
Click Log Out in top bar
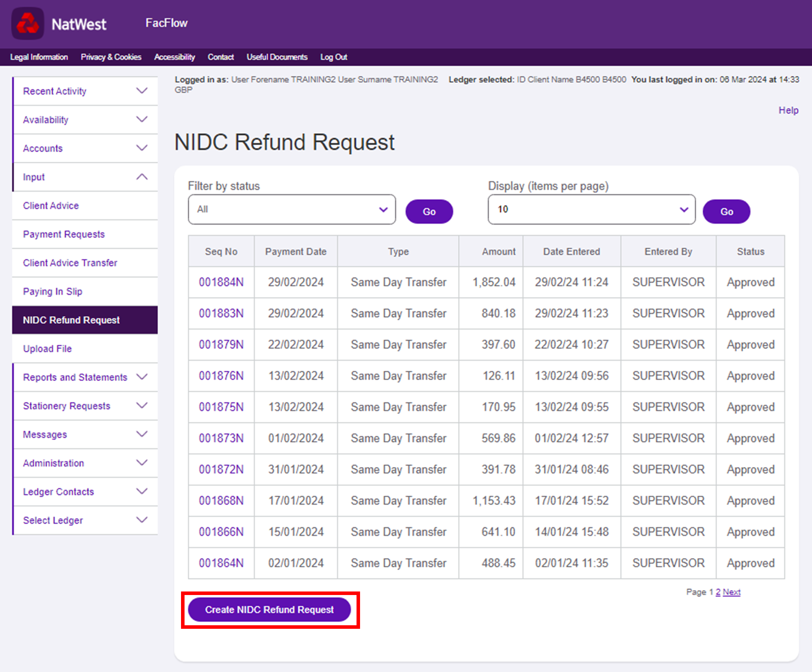pos(333,57)
